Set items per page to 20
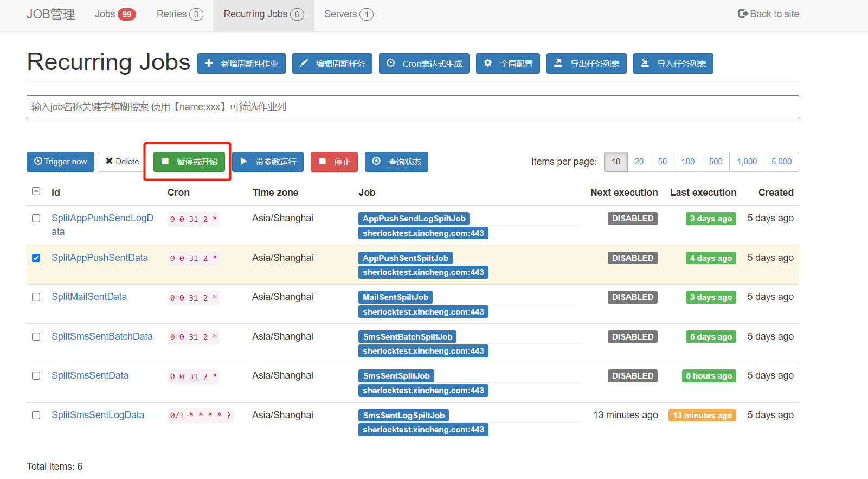Viewport: 868px width, 479px height. click(639, 162)
